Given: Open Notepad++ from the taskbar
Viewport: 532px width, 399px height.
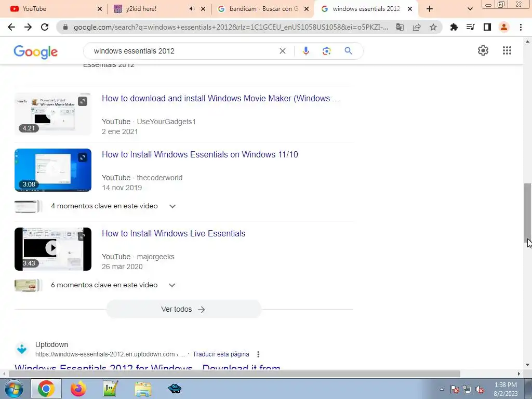Looking at the screenshot, I should (110, 389).
